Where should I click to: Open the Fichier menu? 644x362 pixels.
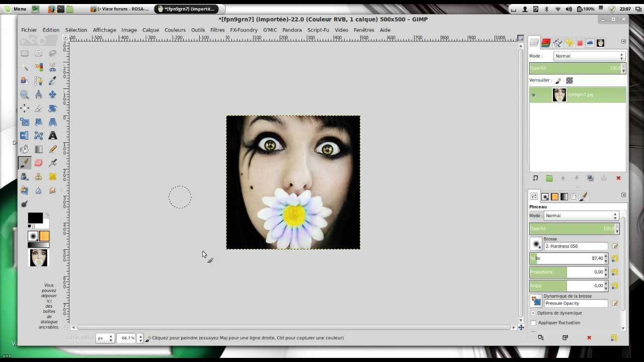(29, 30)
